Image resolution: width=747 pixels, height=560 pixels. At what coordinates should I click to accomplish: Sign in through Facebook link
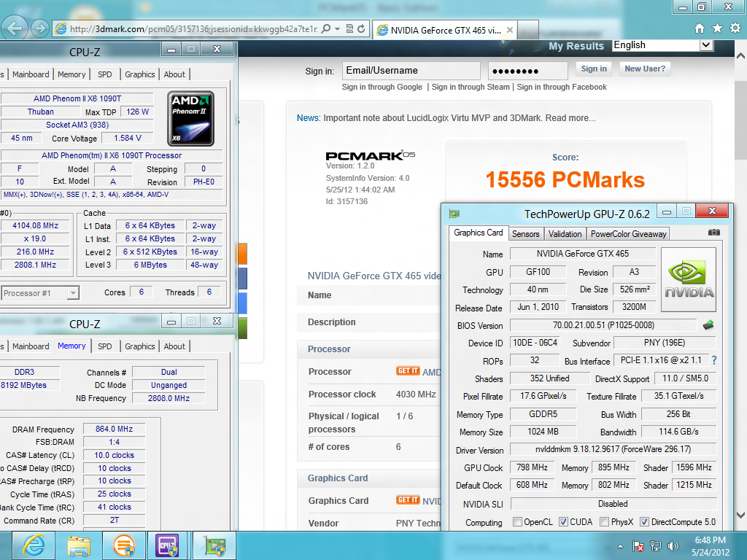(x=562, y=87)
